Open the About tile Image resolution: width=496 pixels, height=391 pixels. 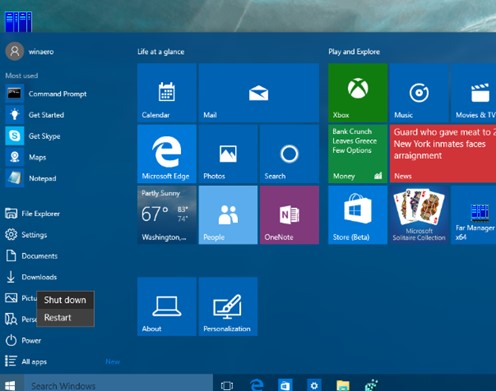click(x=167, y=306)
